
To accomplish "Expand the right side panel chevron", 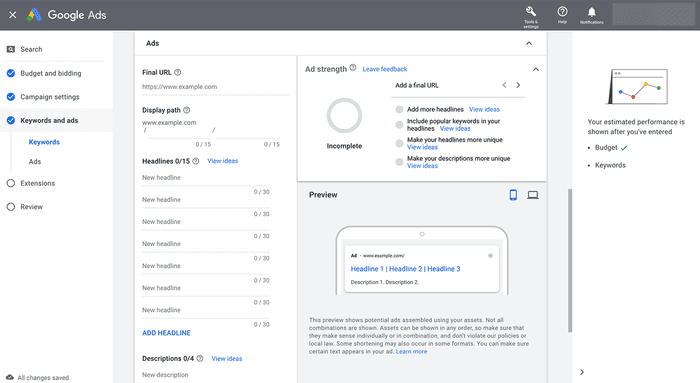I will click(x=582, y=372).
